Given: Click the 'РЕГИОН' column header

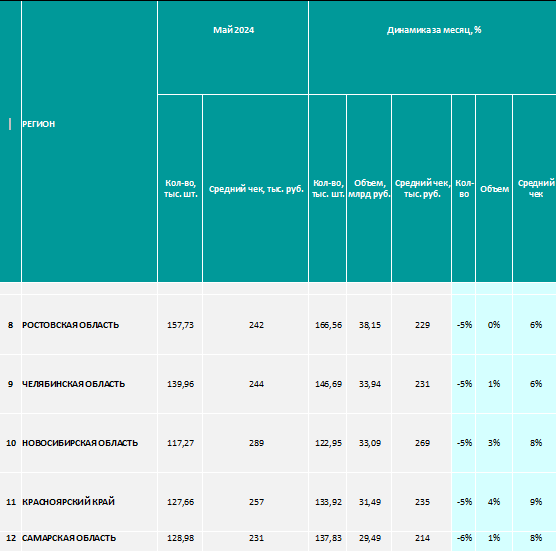Looking at the screenshot, I should (x=89, y=141).
